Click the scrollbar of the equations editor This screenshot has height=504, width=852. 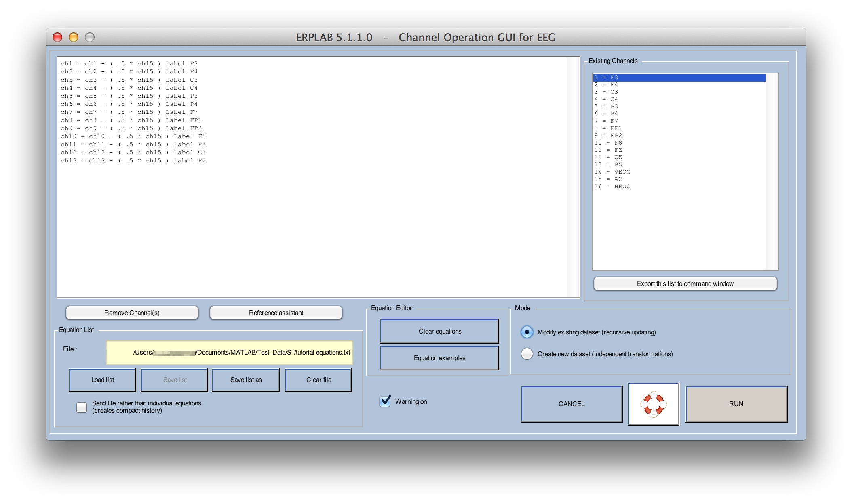(573, 177)
